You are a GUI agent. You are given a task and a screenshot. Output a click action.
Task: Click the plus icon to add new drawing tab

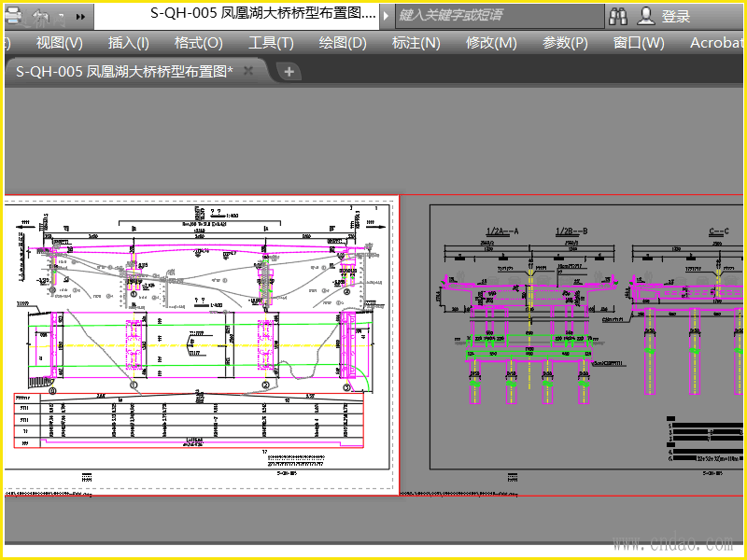click(x=289, y=72)
